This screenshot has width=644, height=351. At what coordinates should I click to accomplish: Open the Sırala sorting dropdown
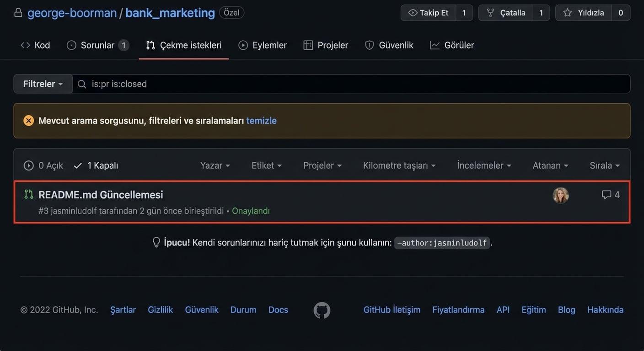point(604,165)
